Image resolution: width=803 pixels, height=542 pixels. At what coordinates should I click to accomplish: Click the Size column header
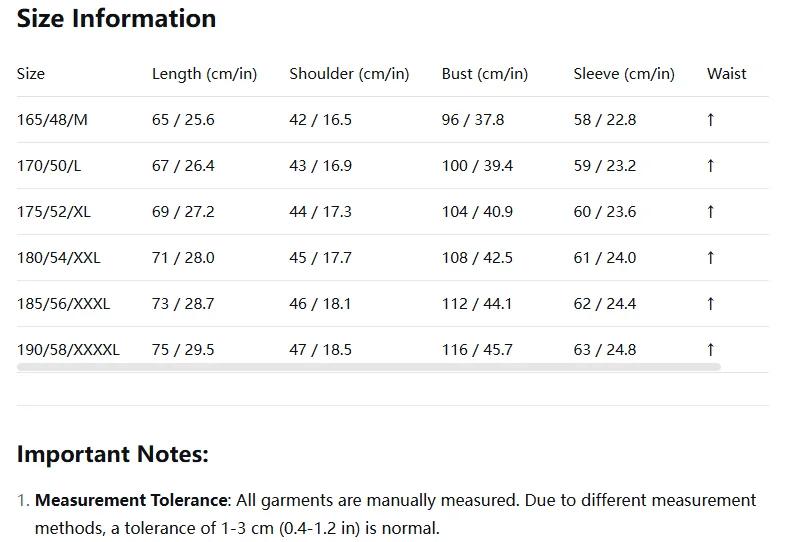(x=31, y=74)
